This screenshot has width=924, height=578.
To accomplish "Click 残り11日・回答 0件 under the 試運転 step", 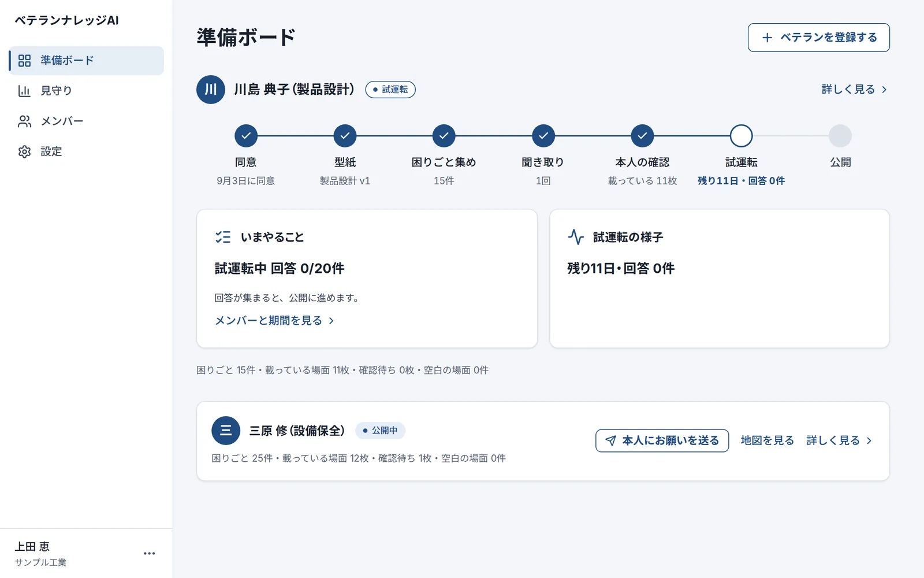I will 742,181.
